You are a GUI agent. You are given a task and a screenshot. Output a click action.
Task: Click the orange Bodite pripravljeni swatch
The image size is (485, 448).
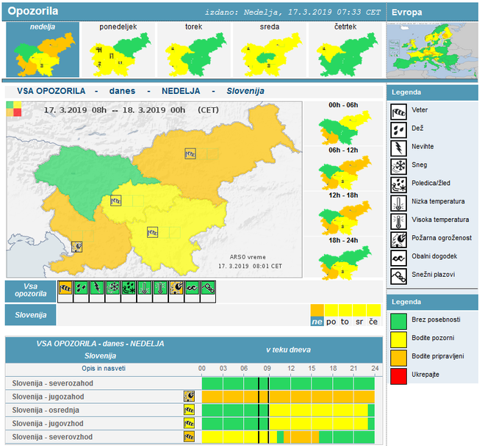pyautogui.click(x=398, y=358)
